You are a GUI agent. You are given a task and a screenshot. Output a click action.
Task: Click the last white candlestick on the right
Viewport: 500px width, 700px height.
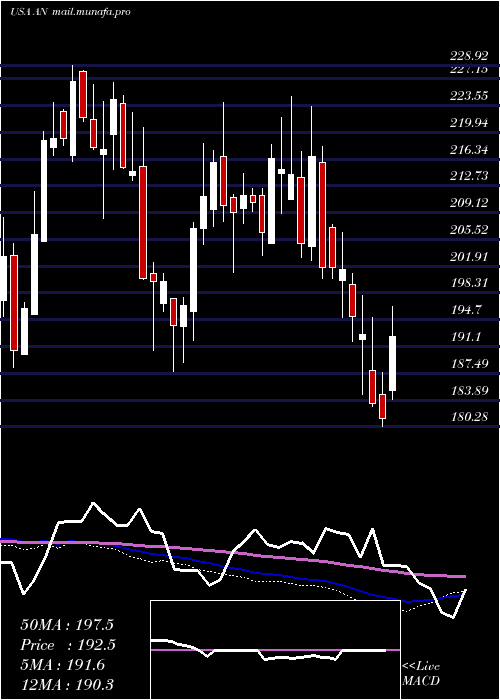[393, 363]
